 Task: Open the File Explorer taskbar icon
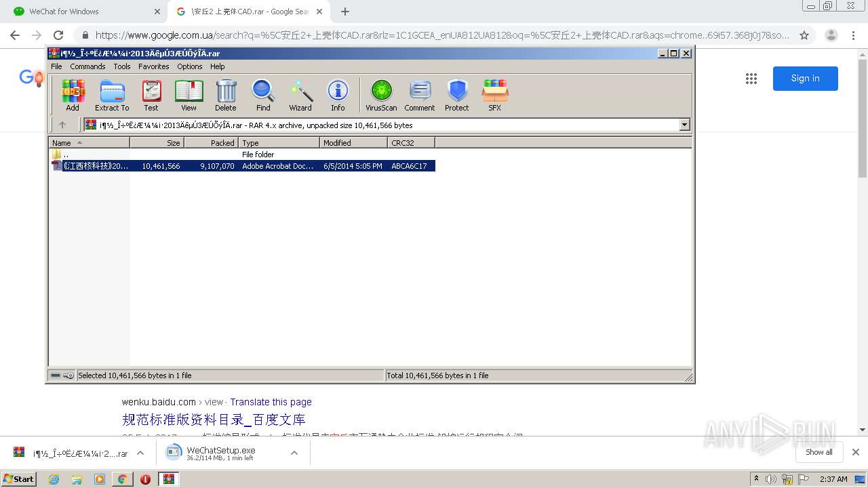click(x=77, y=479)
